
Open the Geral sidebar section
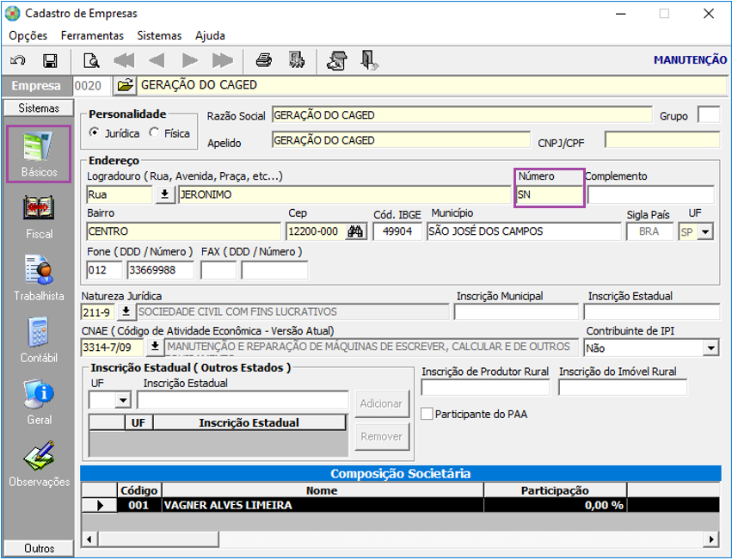[x=39, y=402]
